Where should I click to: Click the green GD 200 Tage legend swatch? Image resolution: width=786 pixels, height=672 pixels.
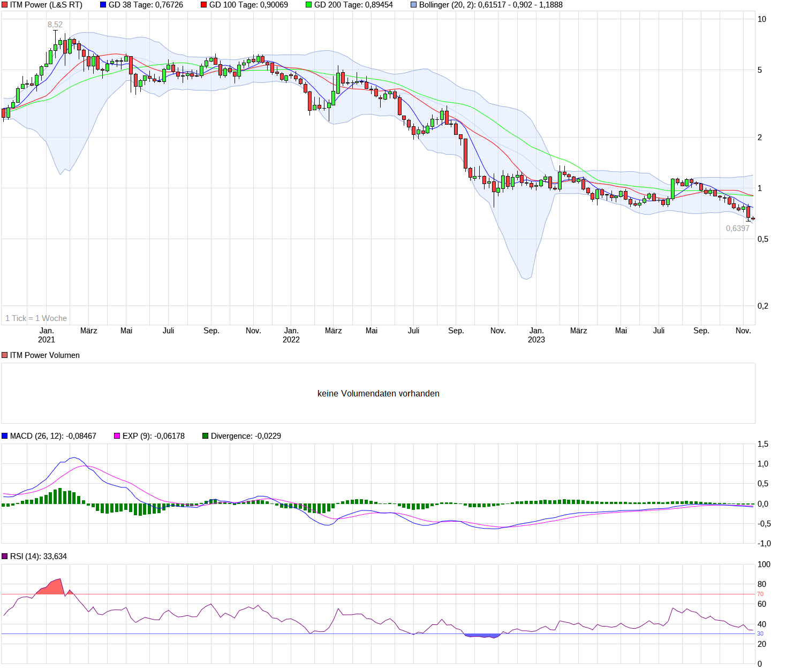(x=309, y=5)
